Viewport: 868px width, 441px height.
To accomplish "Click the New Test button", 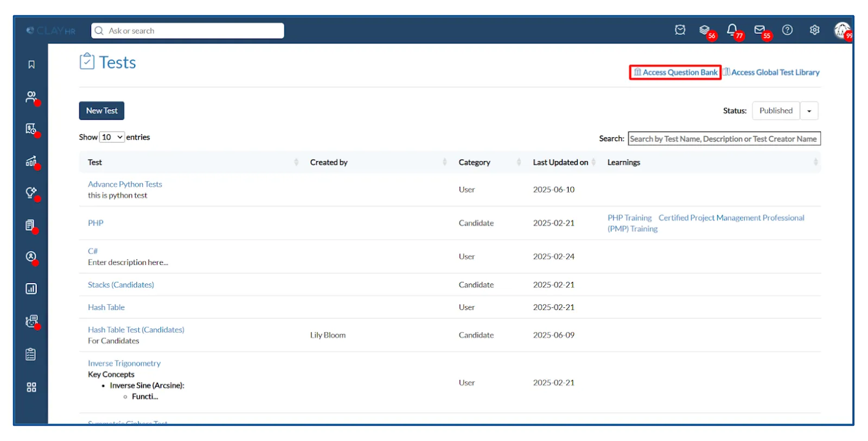I will click(x=101, y=111).
